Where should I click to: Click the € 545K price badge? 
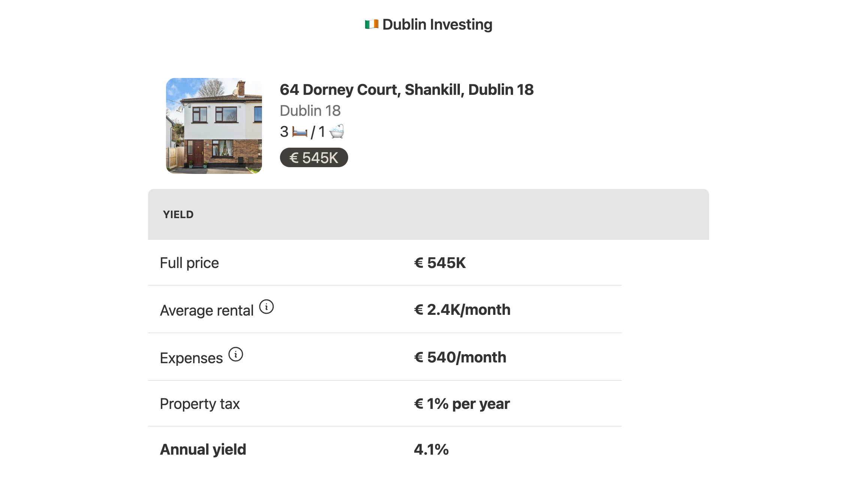coord(314,158)
